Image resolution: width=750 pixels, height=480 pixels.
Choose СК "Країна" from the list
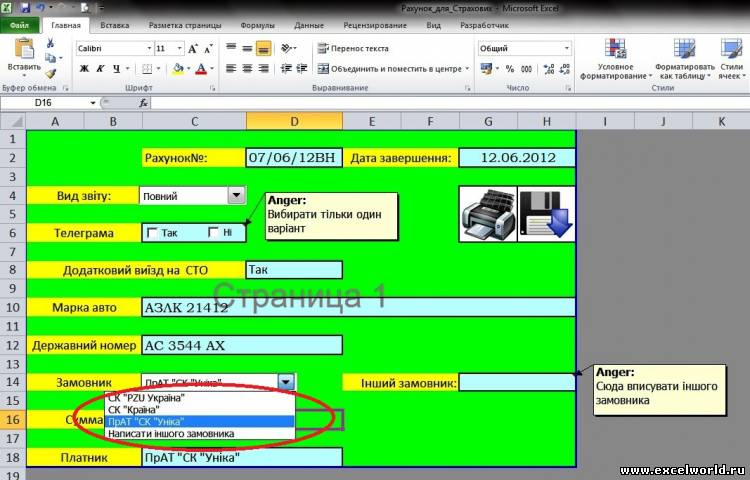point(199,410)
